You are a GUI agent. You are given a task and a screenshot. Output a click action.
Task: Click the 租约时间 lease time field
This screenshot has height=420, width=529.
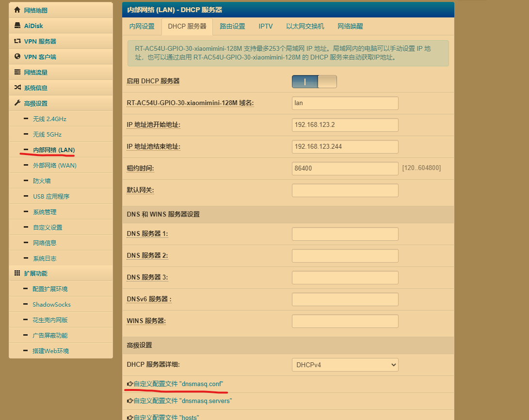click(345, 168)
